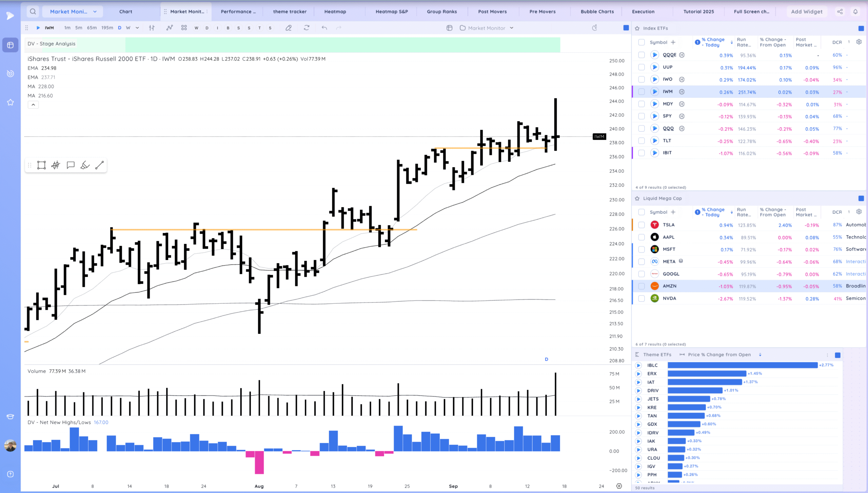Favorite the Index ETFs list star
This screenshot has width=868, height=493.
coord(637,28)
